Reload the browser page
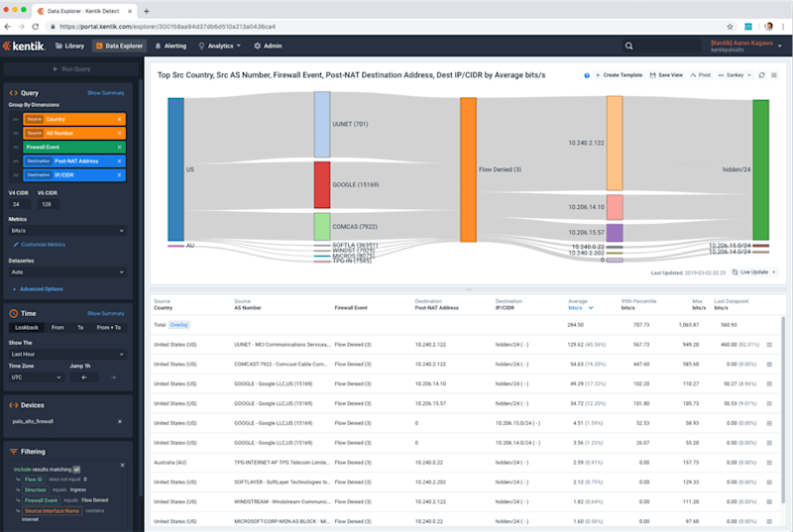Viewport: 793px width, 532px height. pos(35,27)
